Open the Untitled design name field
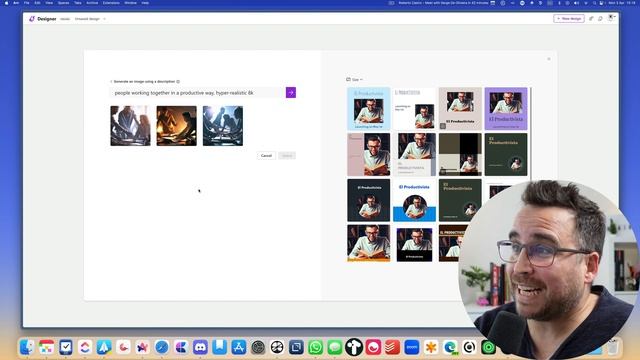 click(87, 19)
